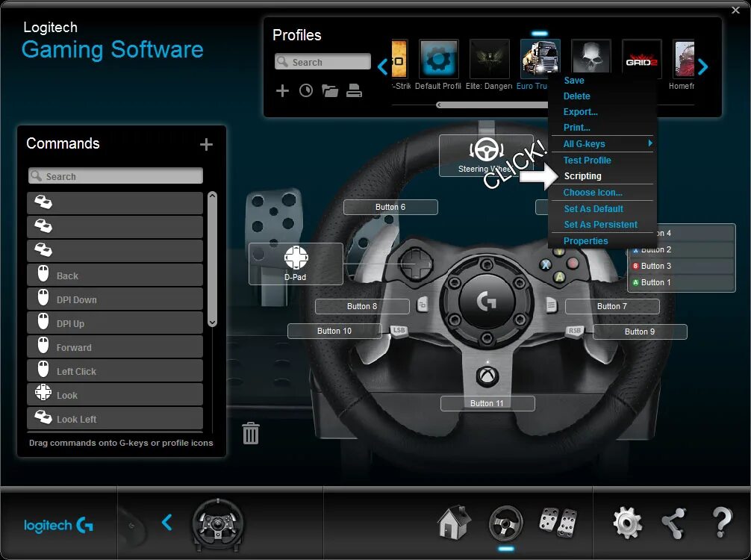Open help with the question mark icon
Image resolution: width=751 pixels, height=560 pixels.
(x=722, y=523)
